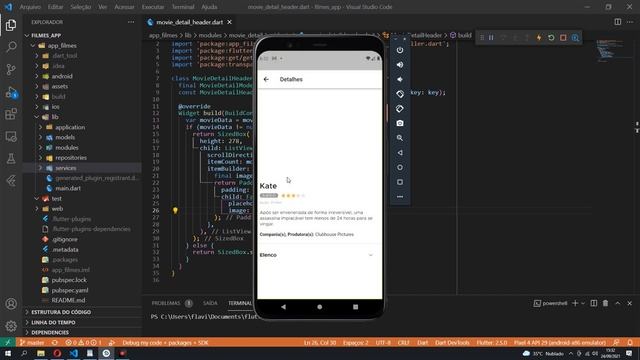Open the Extensions view
The image size is (640, 360).
point(11,114)
